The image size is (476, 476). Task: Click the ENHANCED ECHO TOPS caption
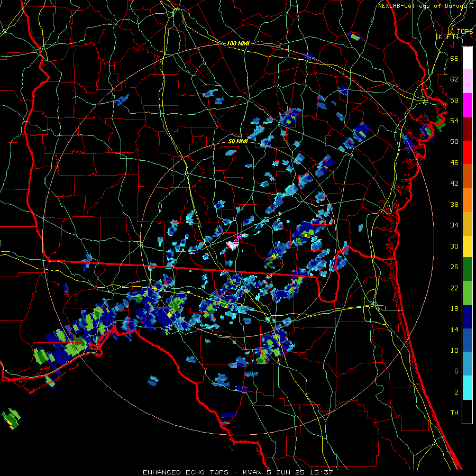click(237, 472)
